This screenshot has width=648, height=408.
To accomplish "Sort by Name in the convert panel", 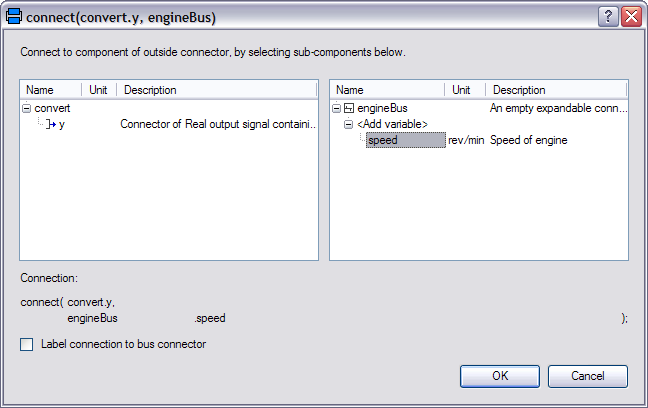I will pos(50,90).
